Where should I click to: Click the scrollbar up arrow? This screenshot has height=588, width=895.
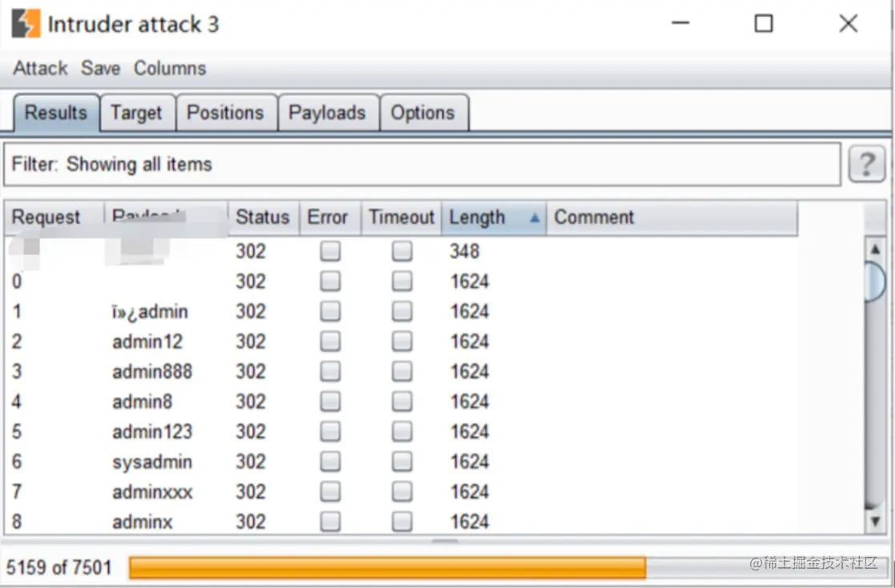coord(874,250)
